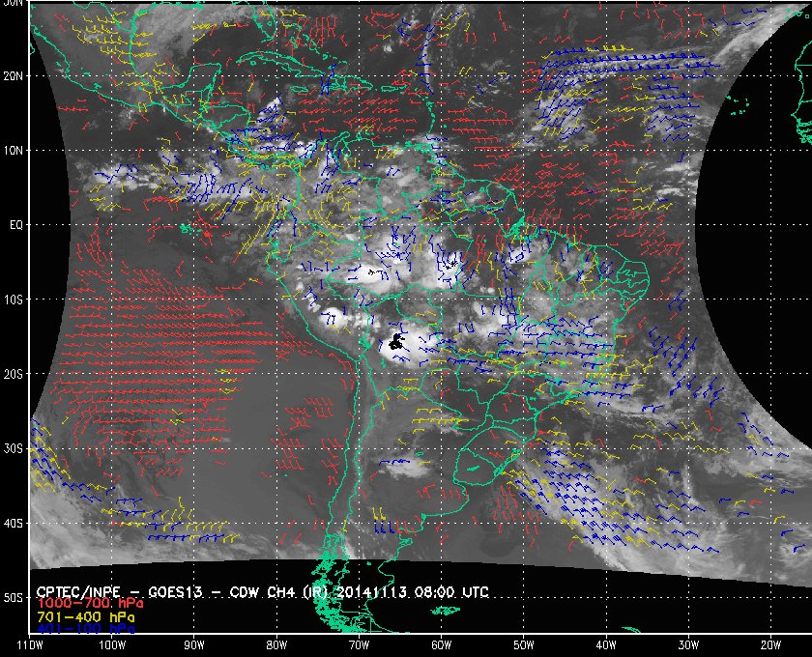Click the 50S latitude label
This screenshot has height=657, width=812.
pos(13,597)
